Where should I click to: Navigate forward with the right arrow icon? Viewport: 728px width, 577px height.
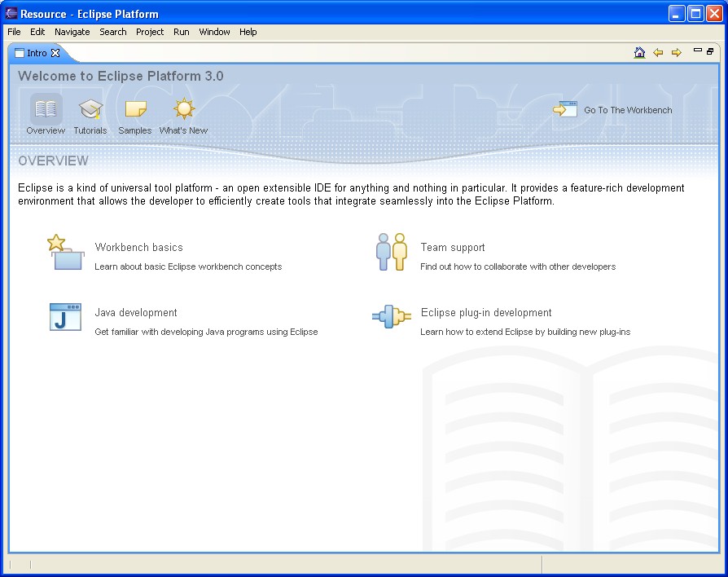677,53
